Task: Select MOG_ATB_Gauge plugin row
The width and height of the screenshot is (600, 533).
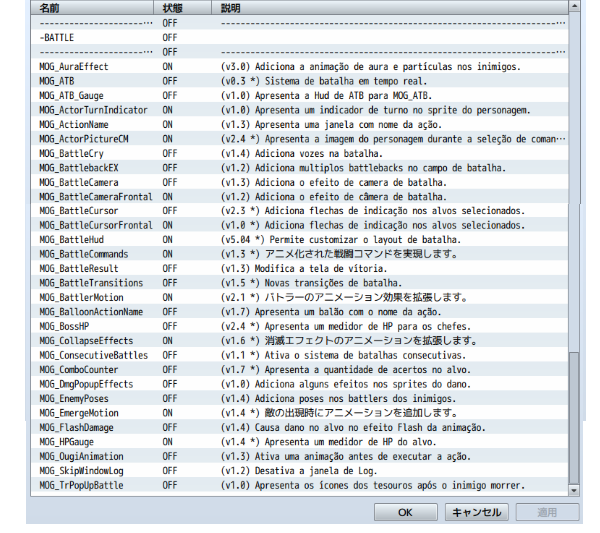Action: [x=300, y=95]
